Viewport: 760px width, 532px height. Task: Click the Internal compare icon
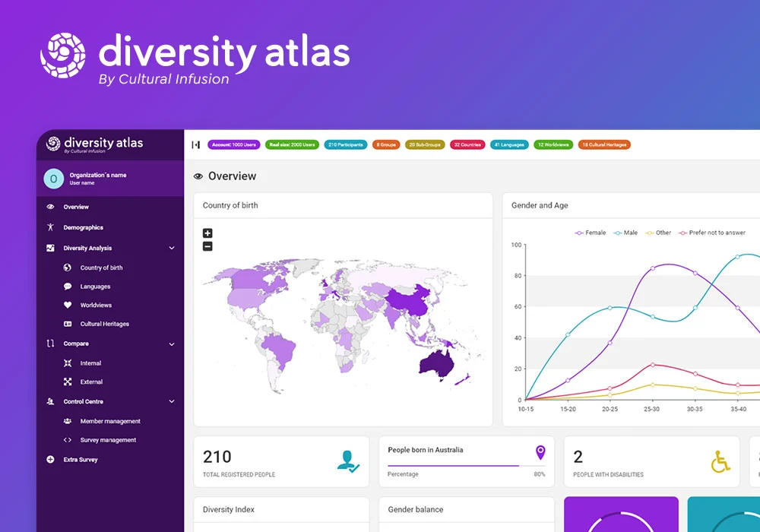[68, 363]
